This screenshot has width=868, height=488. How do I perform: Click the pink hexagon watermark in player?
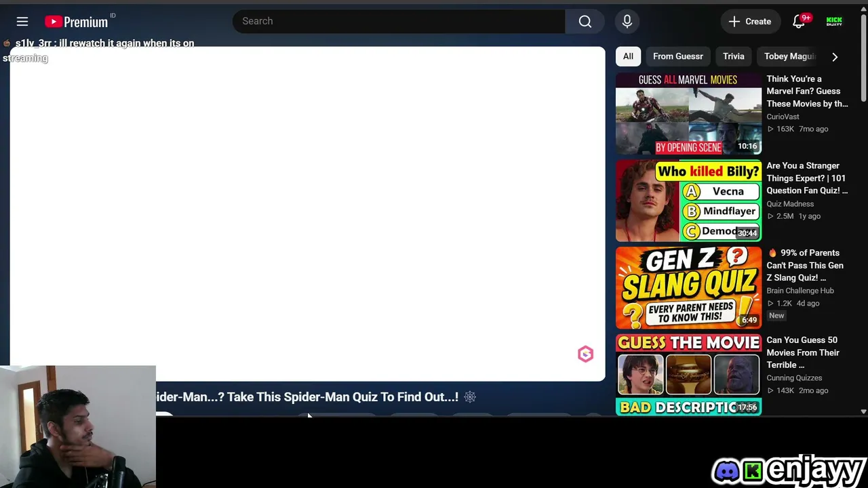pos(585,354)
